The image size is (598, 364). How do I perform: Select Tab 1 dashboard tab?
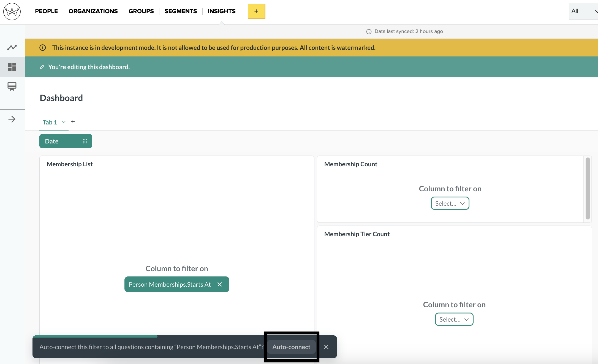coord(50,122)
